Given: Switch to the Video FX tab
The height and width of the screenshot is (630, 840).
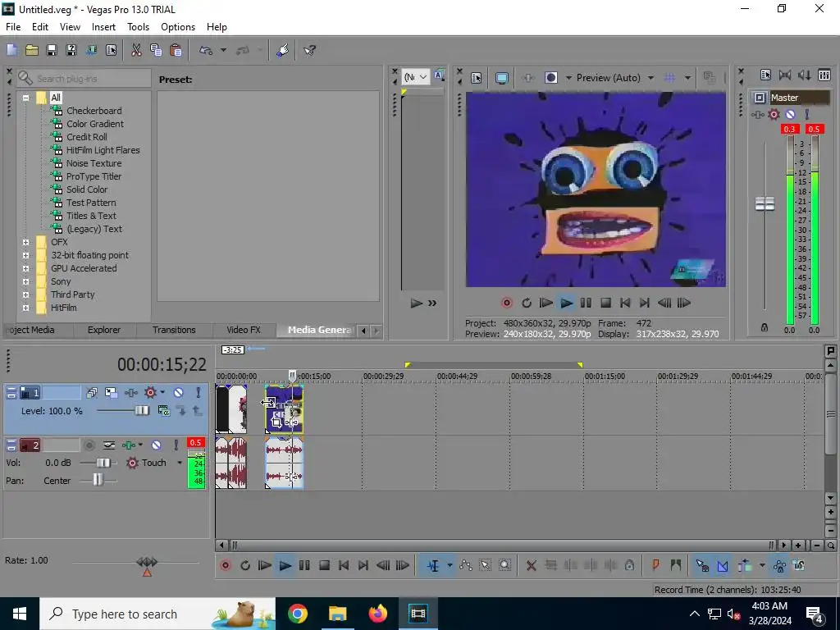Looking at the screenshot, I should click(x=244, y=330).
